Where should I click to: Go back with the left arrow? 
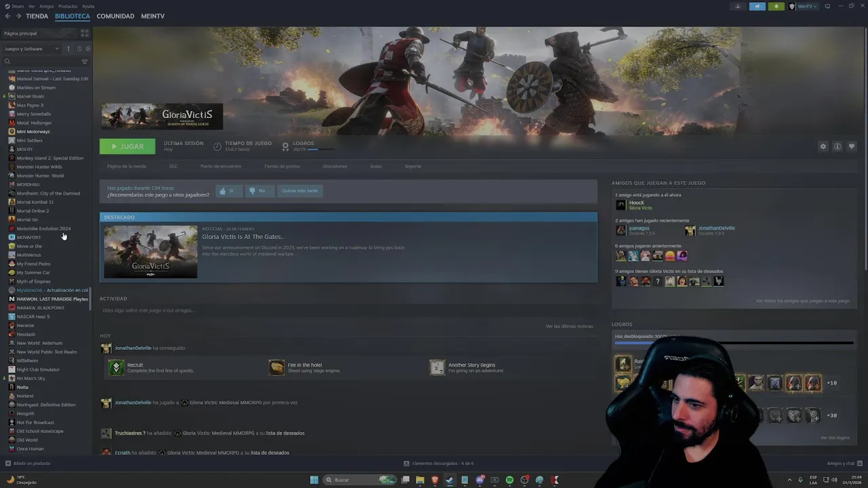[x=7, y=16]
